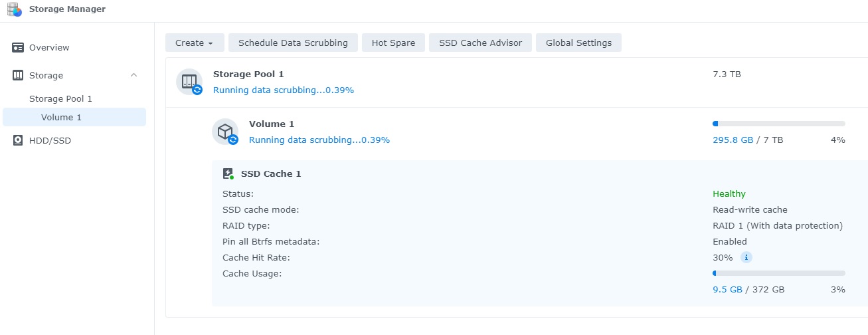Open the SSD Cache Advisor
The height and width of the screenshot is (335, 868).
(480, 43)
